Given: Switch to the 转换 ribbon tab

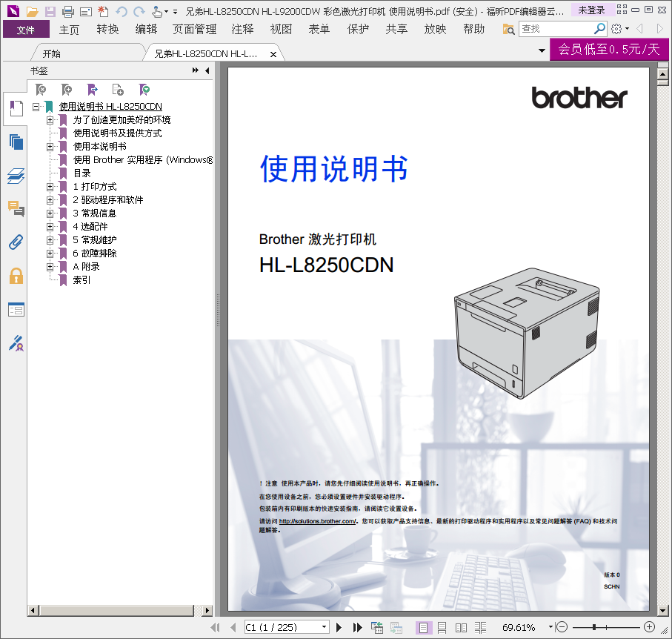Looking at the screenshot, I should click(107, 30).
